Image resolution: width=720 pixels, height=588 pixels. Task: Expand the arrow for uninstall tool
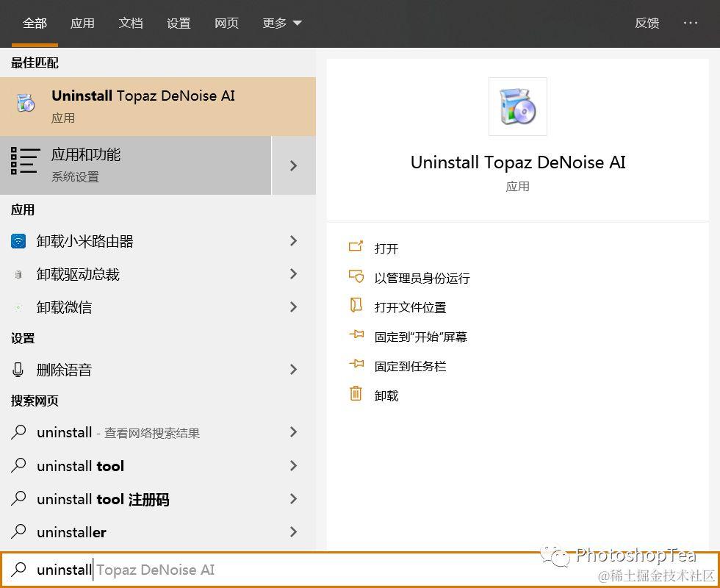click(294, 466)
